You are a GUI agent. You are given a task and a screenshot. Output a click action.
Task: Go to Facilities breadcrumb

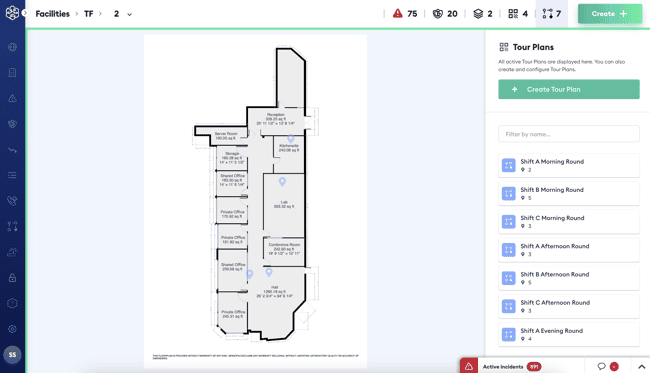[53, 14]
